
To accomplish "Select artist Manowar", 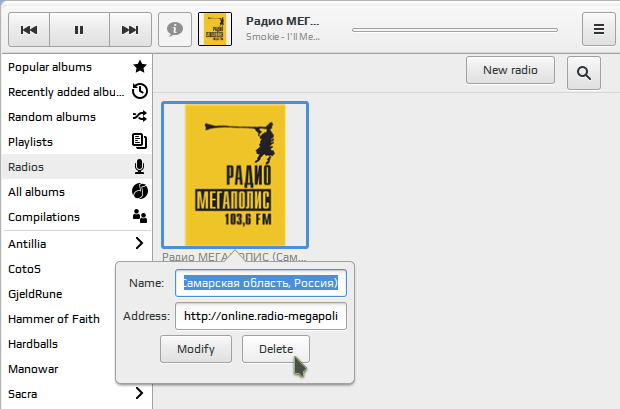I will tap(33, 369).
